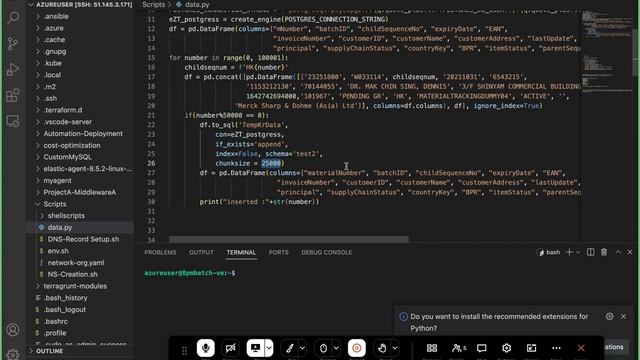This screenshot has width=640, height=360.
Task: Click data.py in the breadcrumb
Action: coord(197,4)
